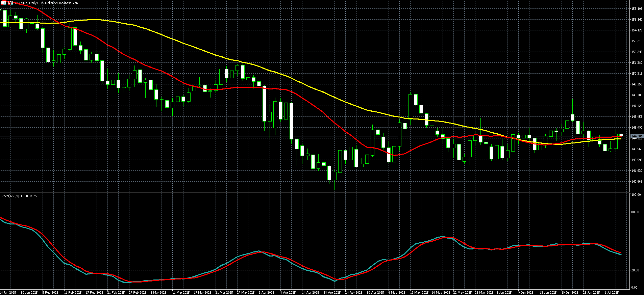Screen dimensions: 644x295
Task: Select the 27 Feb 2025 date label
Action: pos(138,293)
